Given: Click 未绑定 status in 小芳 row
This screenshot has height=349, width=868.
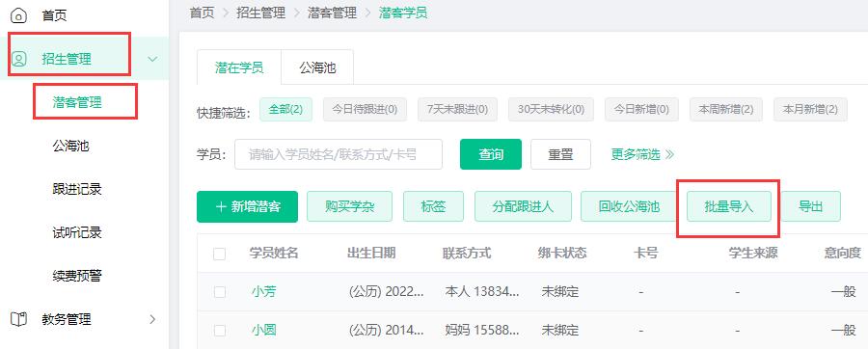Looking at the screenshot, I should [x=560, y=291].
